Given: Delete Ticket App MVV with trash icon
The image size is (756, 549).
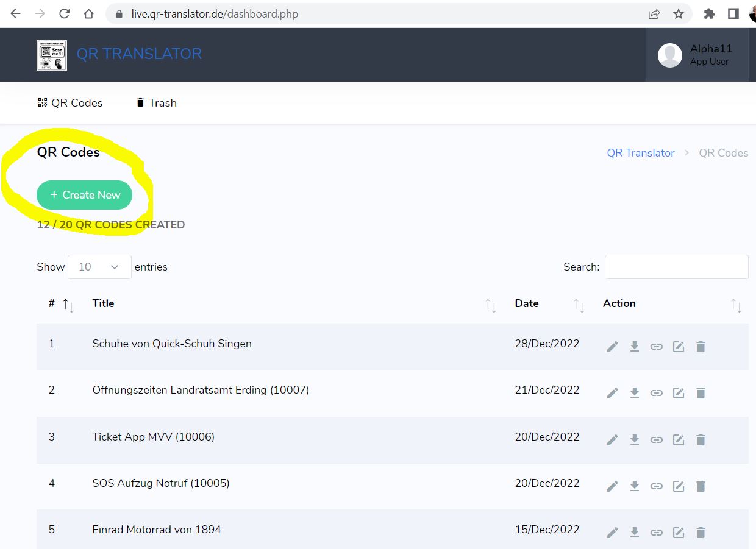Looking at the screenshot, I should tap(701, 439).
